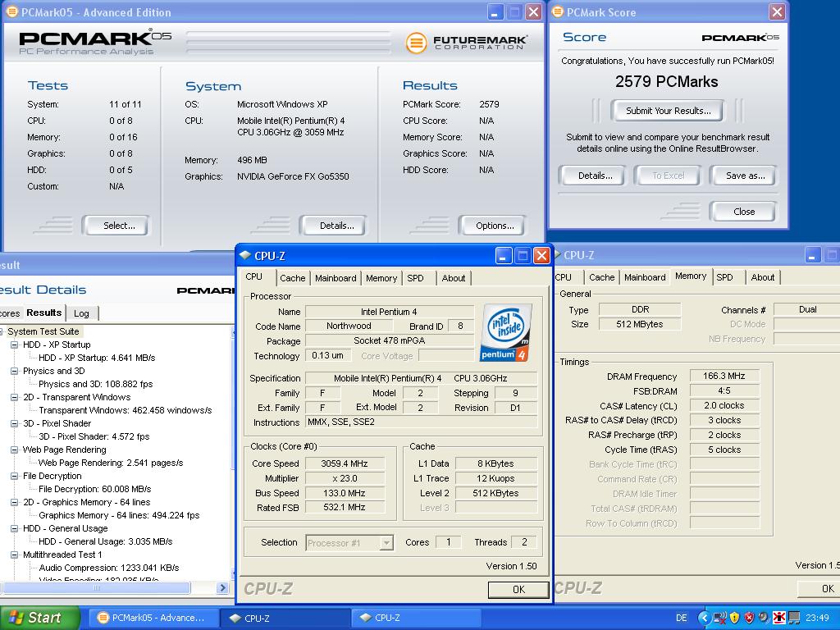Open the SPD tab in front CPU-Z
The height and width of the screenshot is (630, 840).
click(415, 278)
